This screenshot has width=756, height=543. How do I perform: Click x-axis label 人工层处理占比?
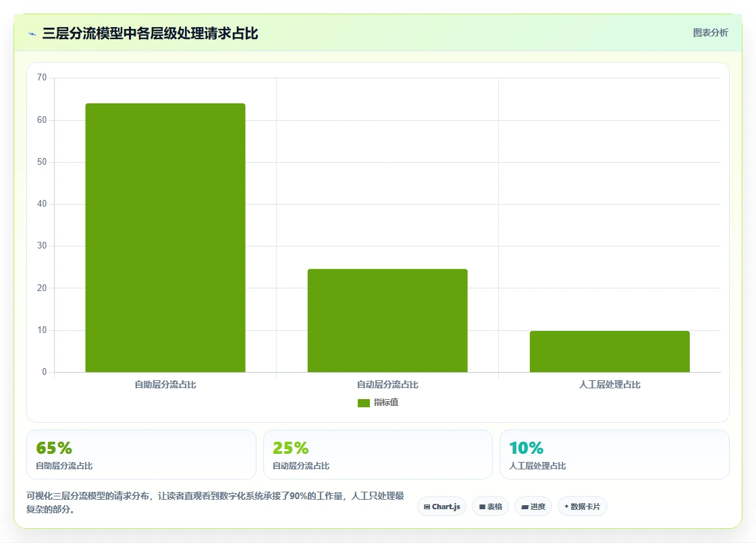610,385
